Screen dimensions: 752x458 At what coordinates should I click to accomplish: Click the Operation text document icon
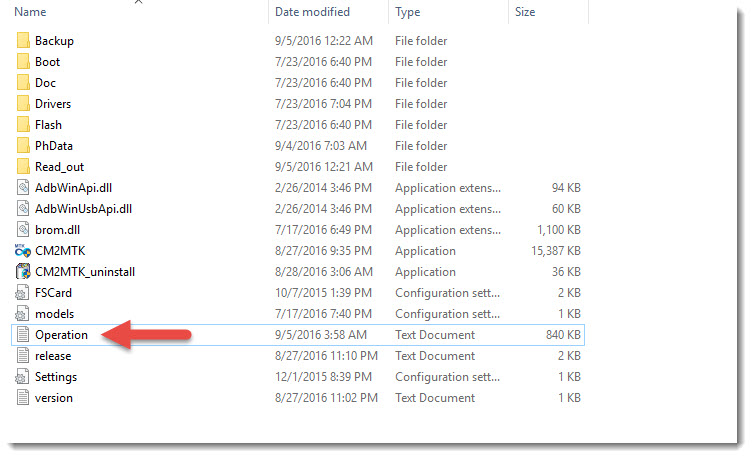pos(23,335)
